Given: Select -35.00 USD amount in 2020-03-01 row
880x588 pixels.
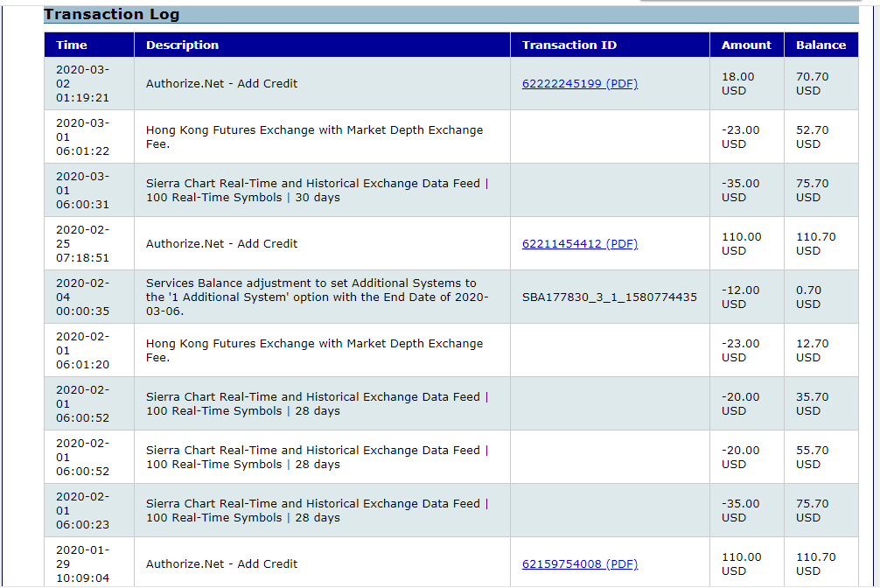Looking at the screenshot, I should pos(740,191).
